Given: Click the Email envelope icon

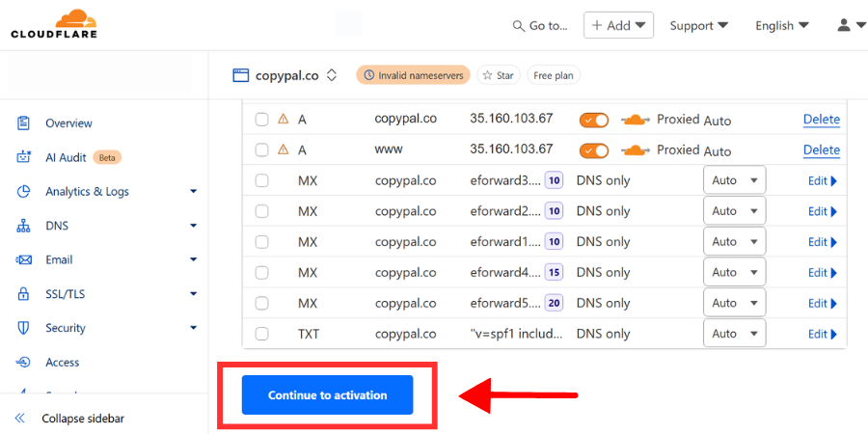Looking at the screenshot, I should 23,259.
